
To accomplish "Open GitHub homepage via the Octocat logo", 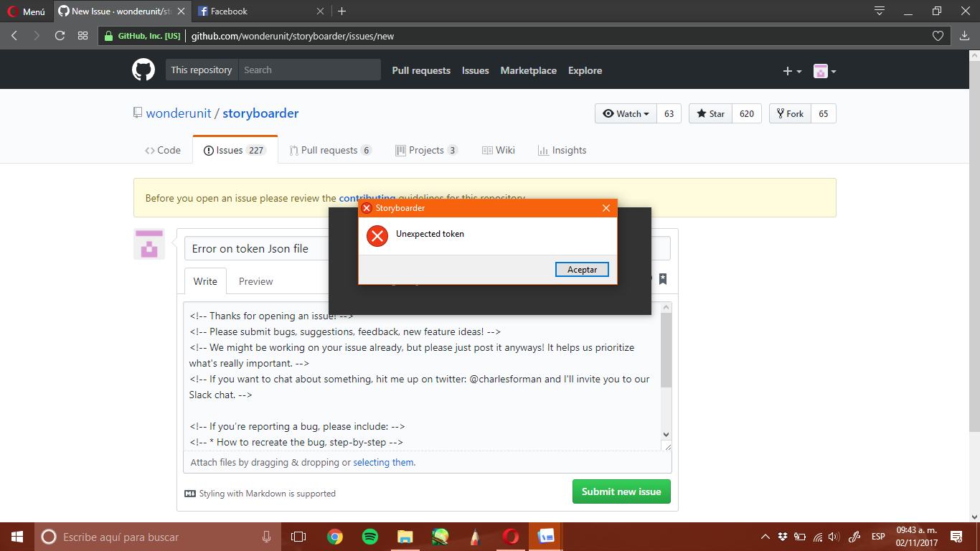I will coord(143,70).
